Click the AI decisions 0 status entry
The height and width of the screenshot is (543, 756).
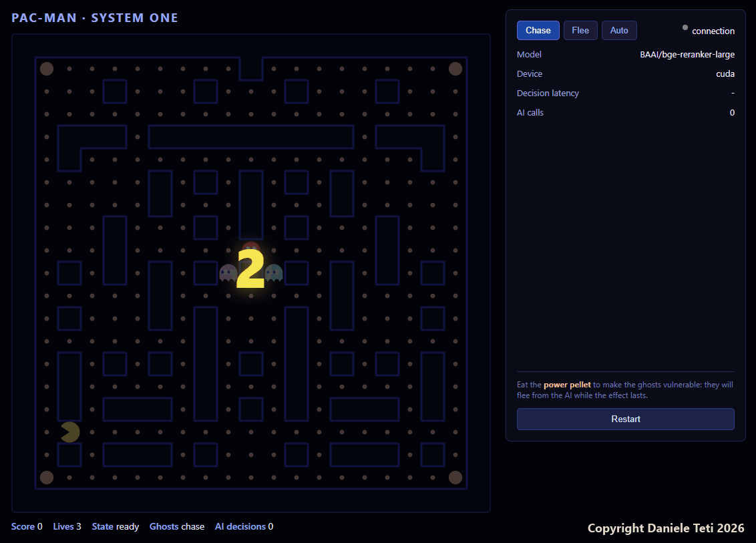[244, 526]
